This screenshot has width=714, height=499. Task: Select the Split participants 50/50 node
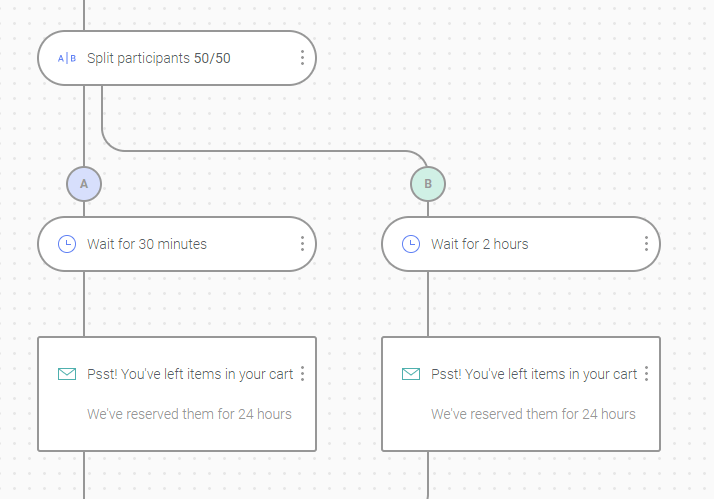177,58
